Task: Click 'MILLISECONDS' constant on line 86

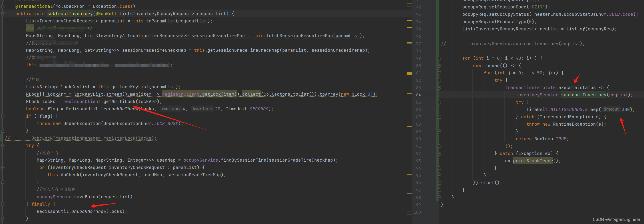Action: click(x=566, y=109)
